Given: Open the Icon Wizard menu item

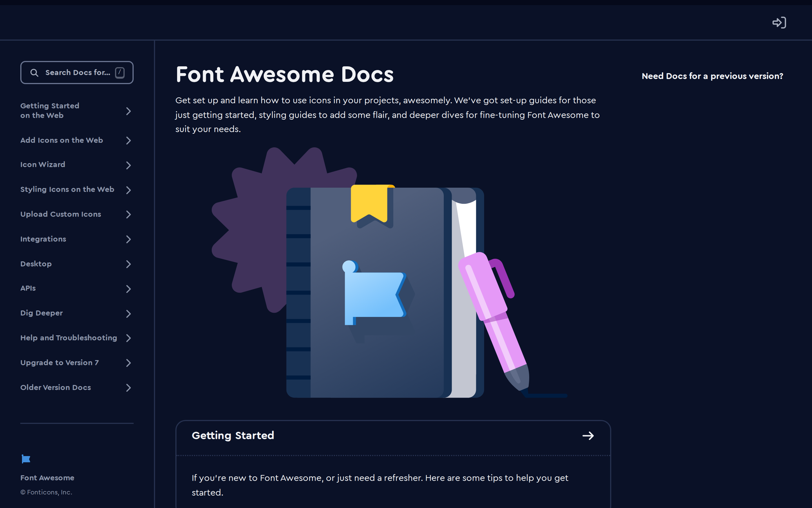Looking at the screenshot, I should pyautogui.click(x=43, y=165).
